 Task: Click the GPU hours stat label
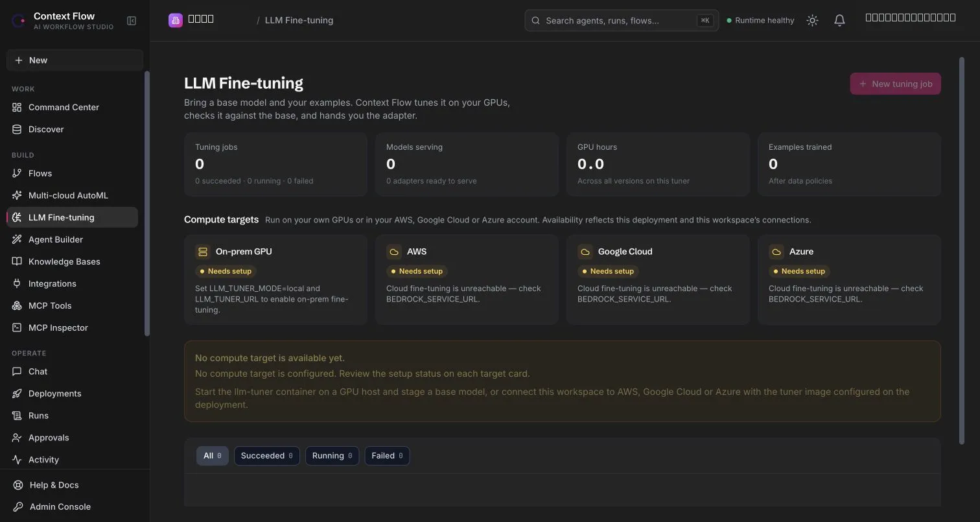pyautogui.click(x=597, y=147)
